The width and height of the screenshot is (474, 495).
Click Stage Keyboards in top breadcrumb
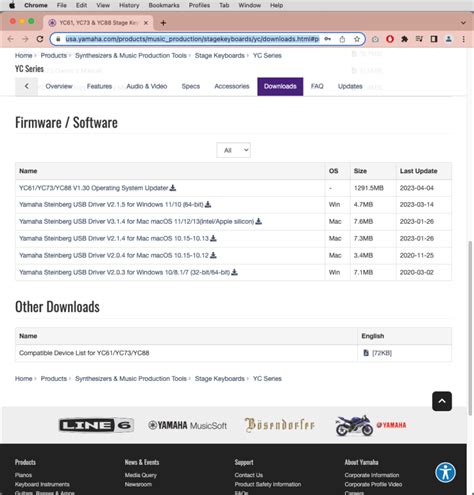click(x=220, y=55)
